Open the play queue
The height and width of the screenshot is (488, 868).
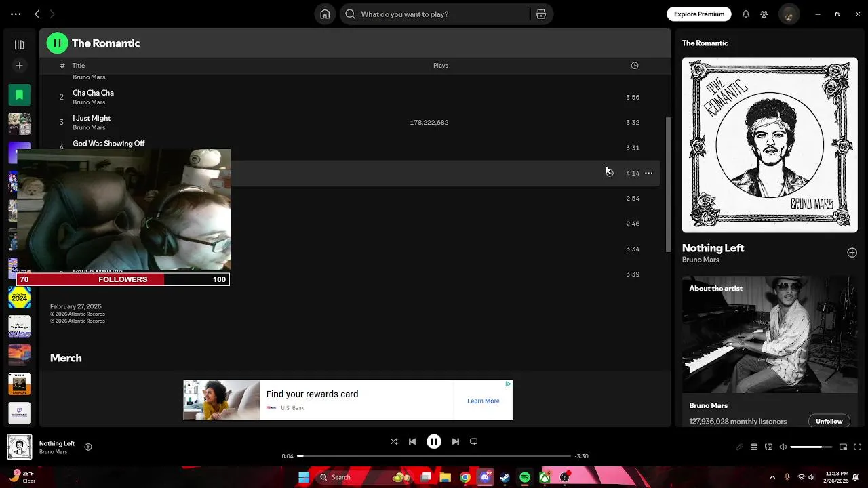pos(754,447)
